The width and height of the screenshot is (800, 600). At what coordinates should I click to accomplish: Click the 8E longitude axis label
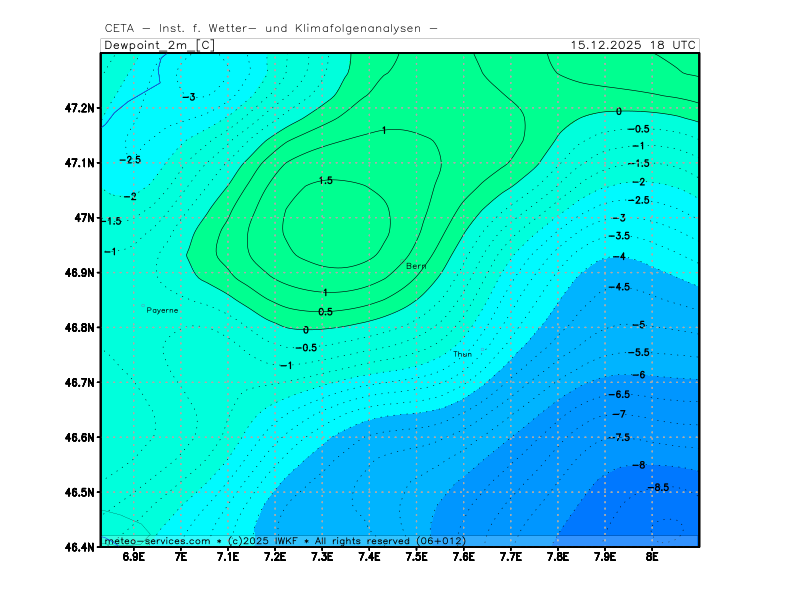652,556
